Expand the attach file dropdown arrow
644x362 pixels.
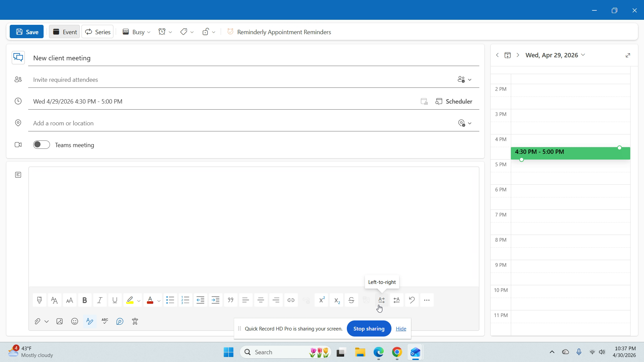tap(47, 322)
